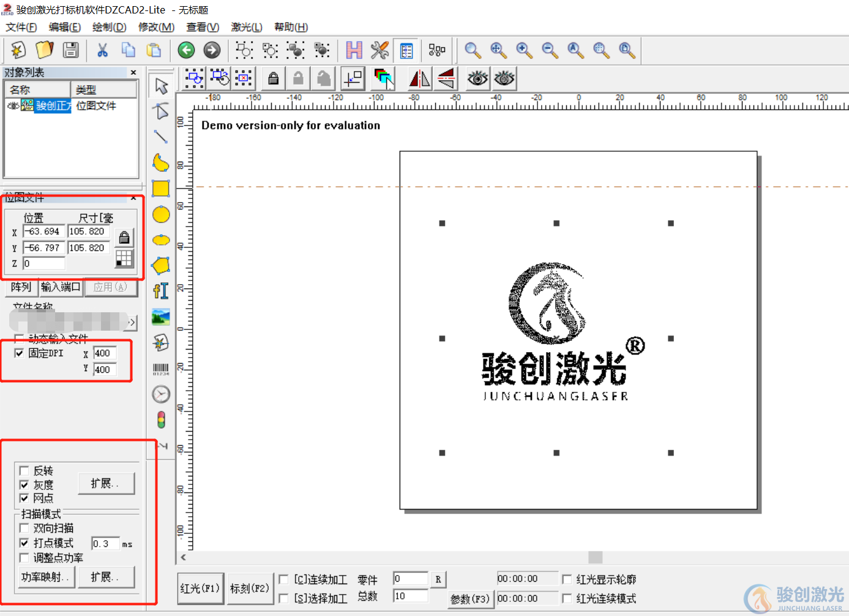Select the Pick arrow tool
The width and height of the screenshot is (849, 616).
click(161, 86)
